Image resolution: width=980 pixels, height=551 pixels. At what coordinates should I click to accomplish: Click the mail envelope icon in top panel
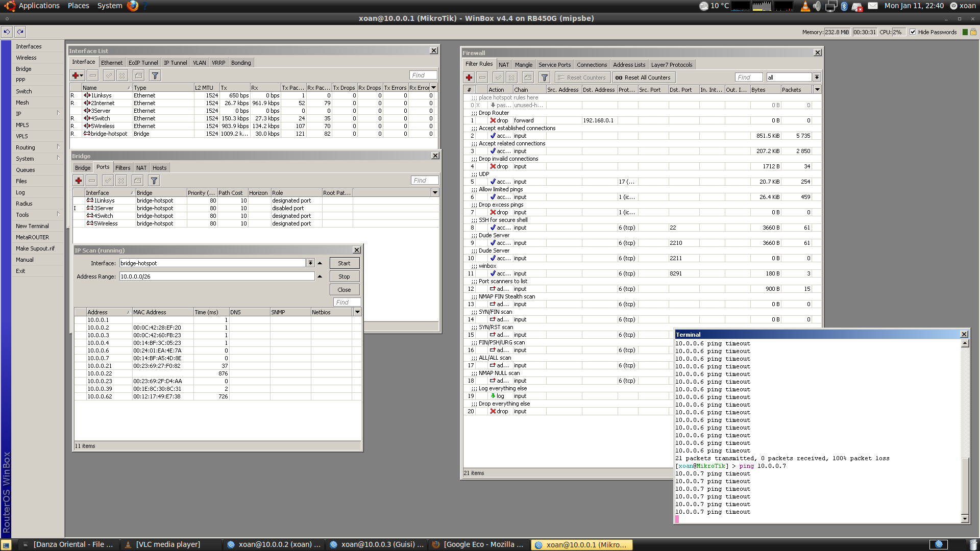[x=873, y=6]
